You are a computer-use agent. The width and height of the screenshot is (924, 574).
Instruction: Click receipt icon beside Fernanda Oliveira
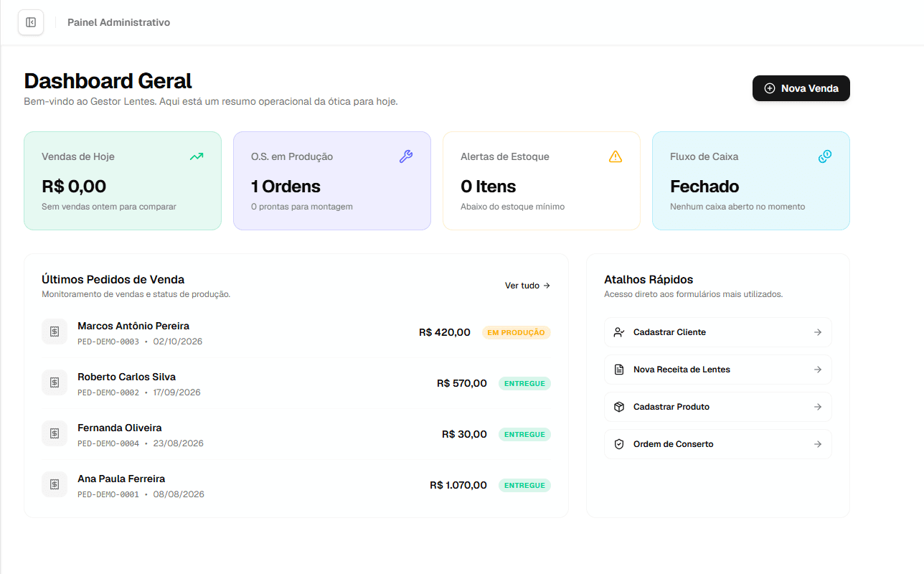pyautogui.click(x=55, y=433)
